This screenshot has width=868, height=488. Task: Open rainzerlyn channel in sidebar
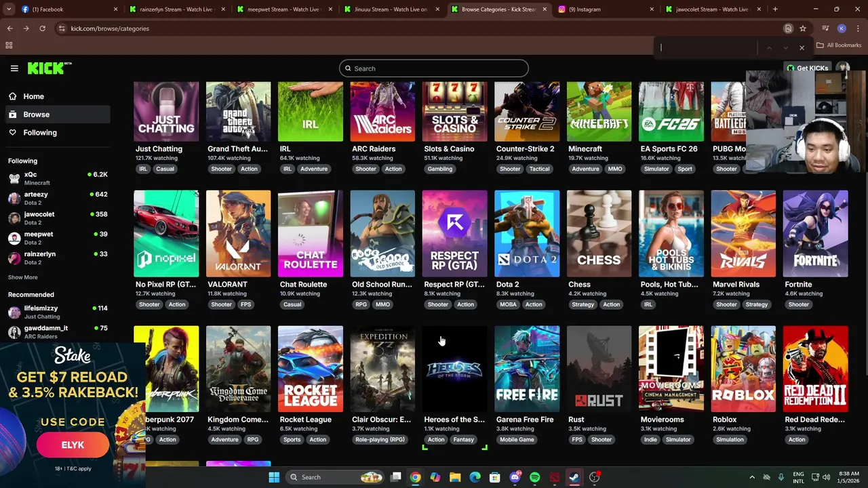[58, 258]
